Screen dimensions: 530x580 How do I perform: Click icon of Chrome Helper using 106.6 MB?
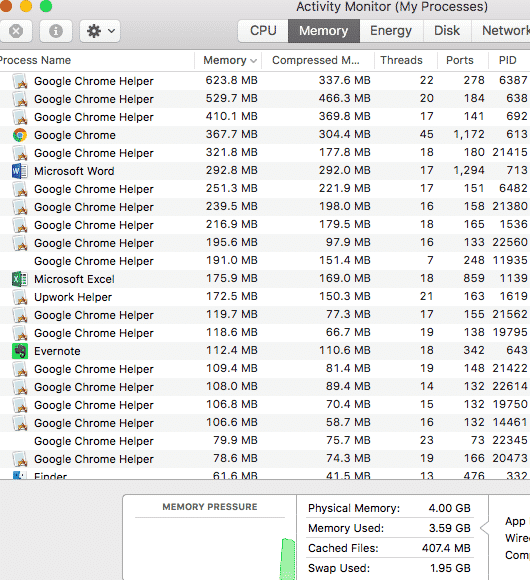coord(20,423)
